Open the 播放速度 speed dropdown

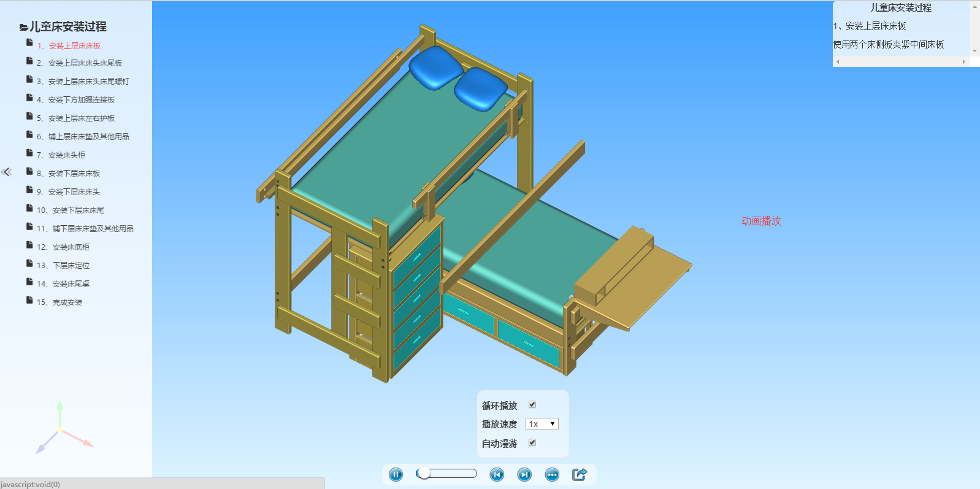(542, 424)
